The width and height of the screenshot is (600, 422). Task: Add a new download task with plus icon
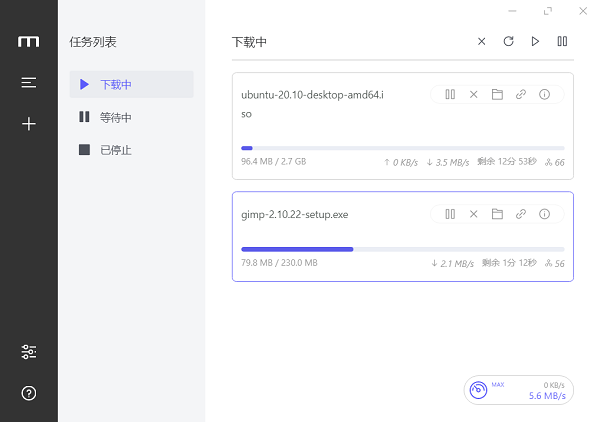click(29, 124)
